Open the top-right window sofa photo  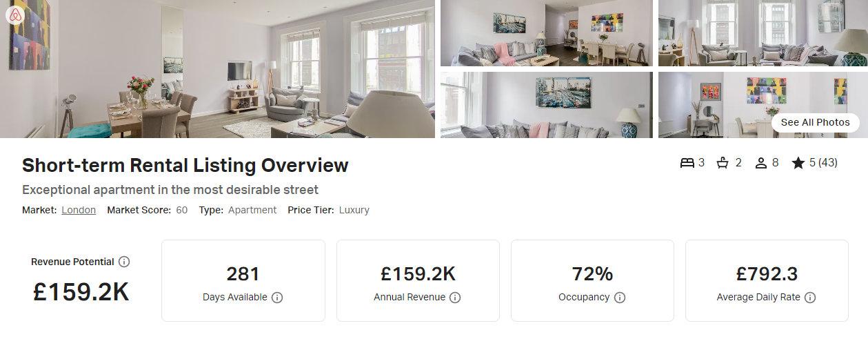point(763,33)
